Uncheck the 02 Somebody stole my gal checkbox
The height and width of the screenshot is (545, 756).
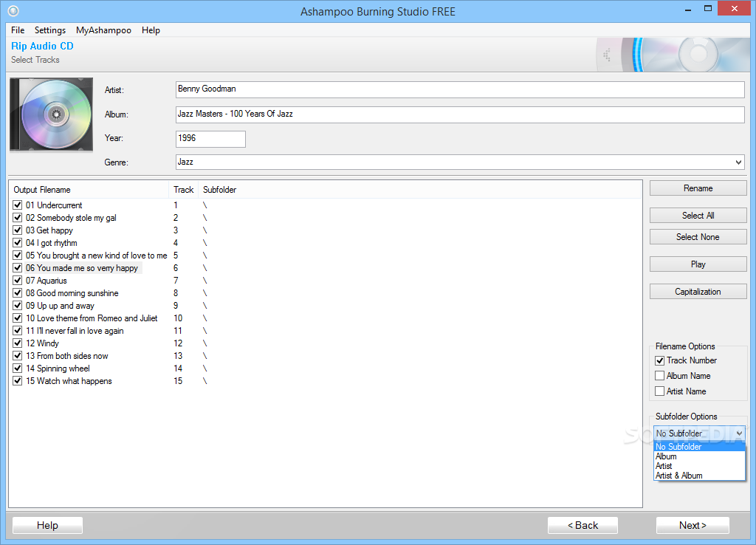tap(18, 218)
